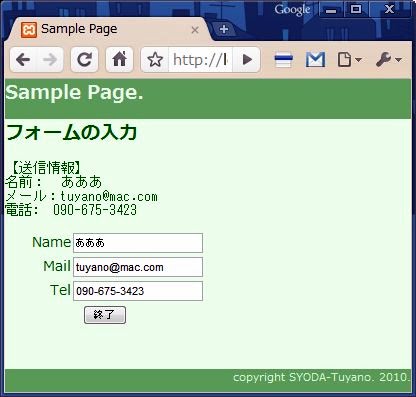Click the Name field label

pos(51,242)
